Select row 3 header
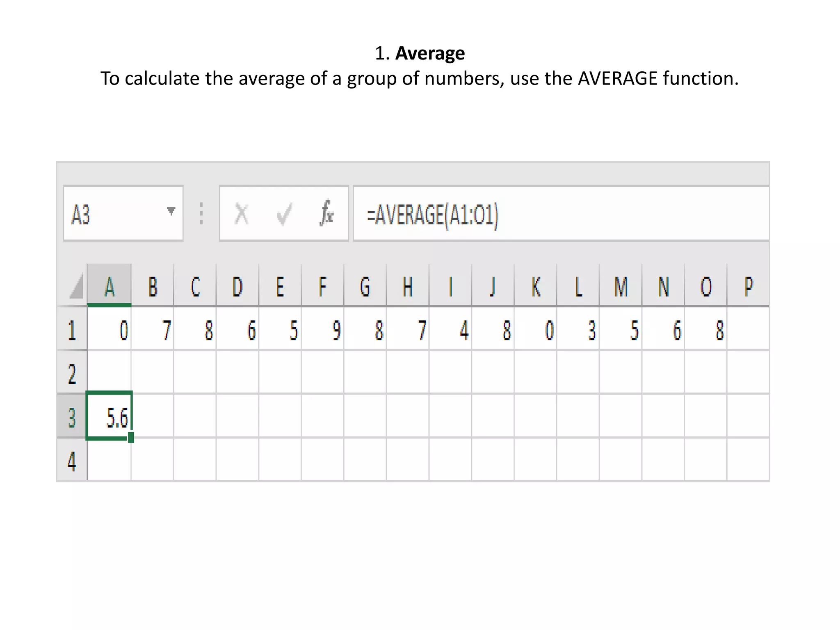This screenshot has width=840, height=630. [72, 417]
